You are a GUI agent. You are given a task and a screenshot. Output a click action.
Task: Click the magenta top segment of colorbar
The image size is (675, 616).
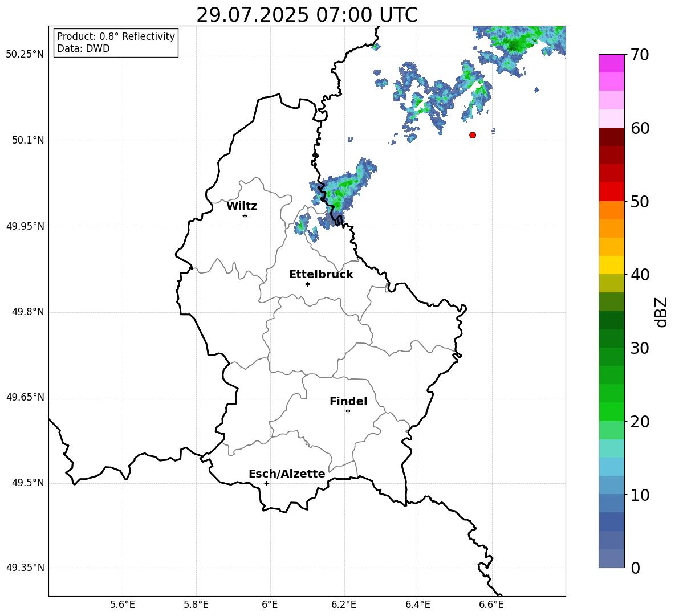point(611,63)
